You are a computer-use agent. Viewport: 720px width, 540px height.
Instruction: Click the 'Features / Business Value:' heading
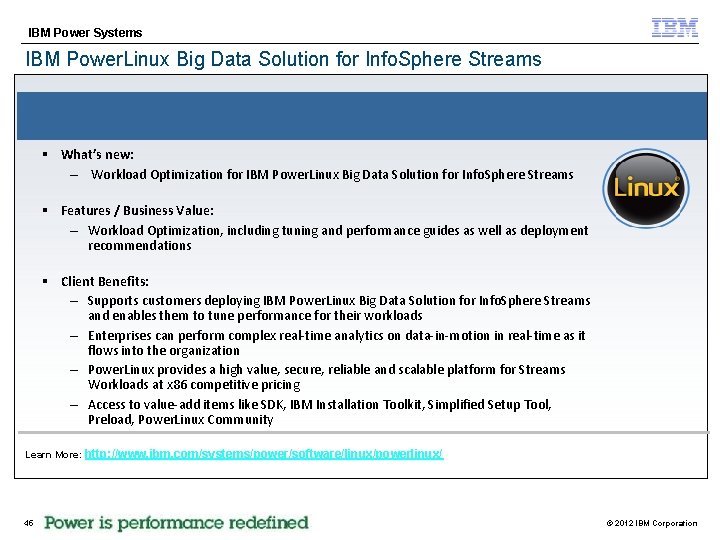(x=137, y=210)
